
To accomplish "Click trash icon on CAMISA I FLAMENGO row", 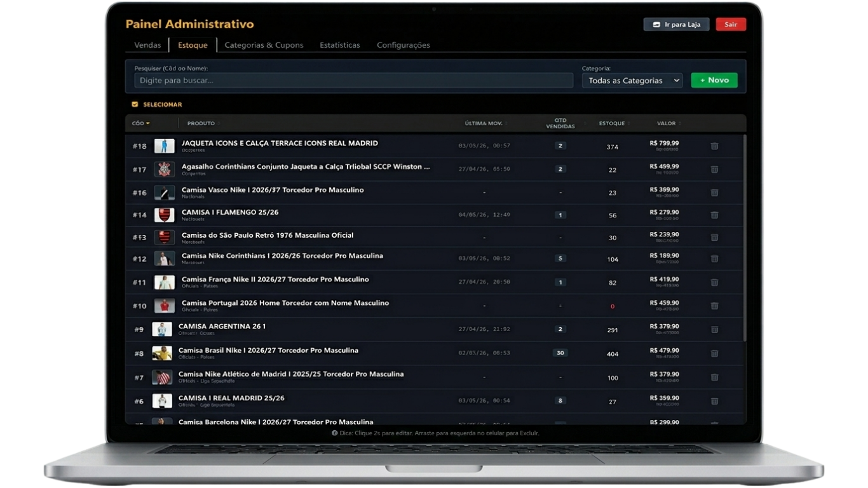I will point(714,215).
